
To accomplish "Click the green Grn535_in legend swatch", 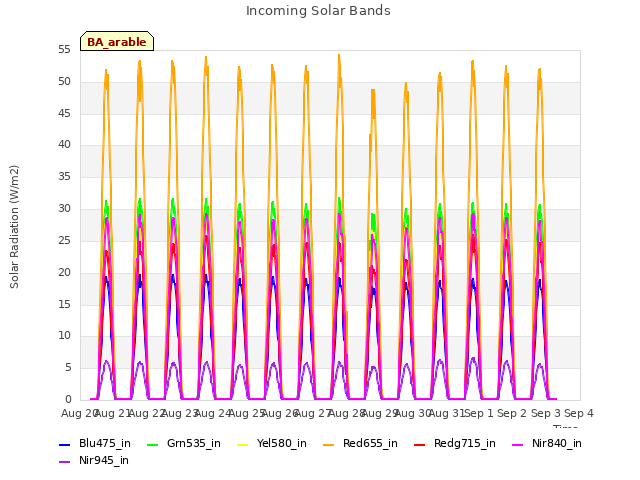I will click(152, 444).
